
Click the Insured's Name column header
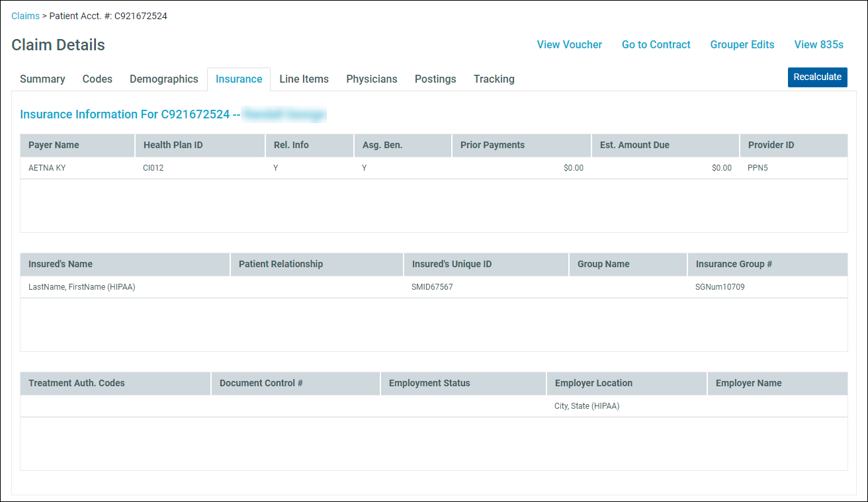pyautogui.click(x=125, y=265)
